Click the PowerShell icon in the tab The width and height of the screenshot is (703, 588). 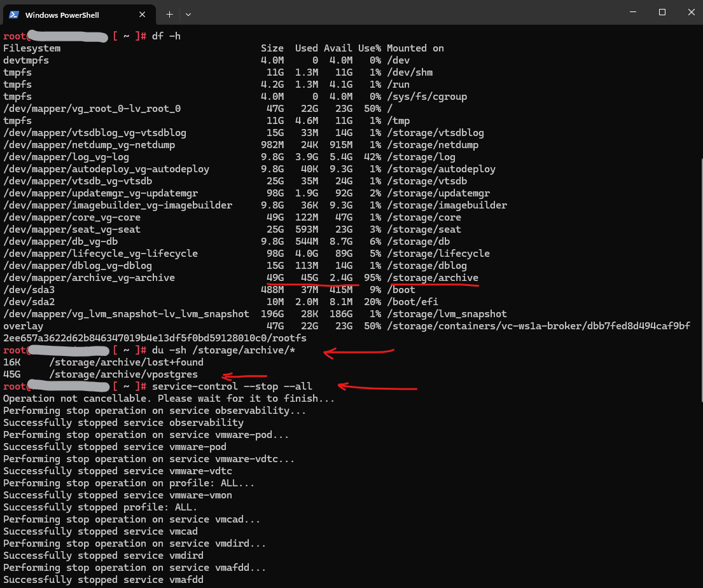pyautogui.click(x=13, y=14)
